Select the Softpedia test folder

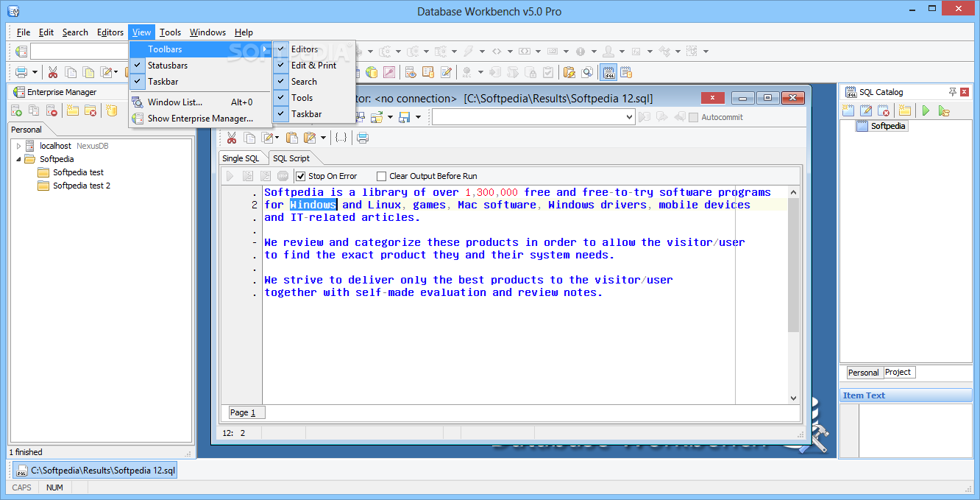(x=78, y=172)
